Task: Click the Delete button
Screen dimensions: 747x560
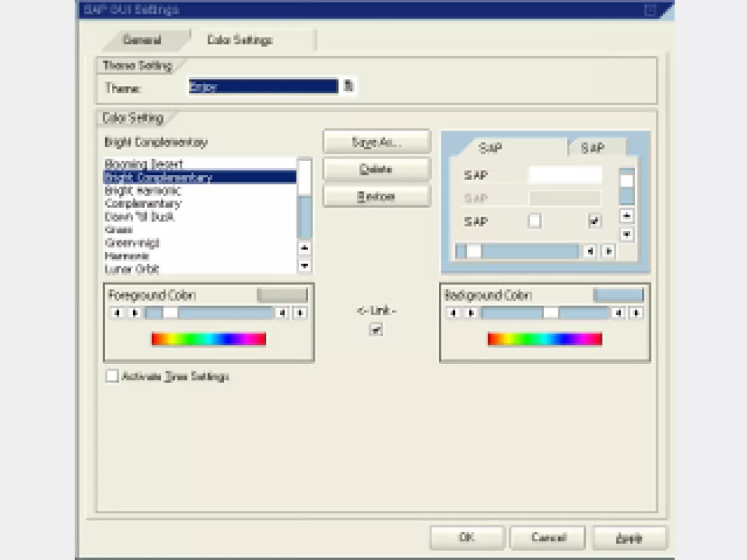Action: click(x=377, y=169)
